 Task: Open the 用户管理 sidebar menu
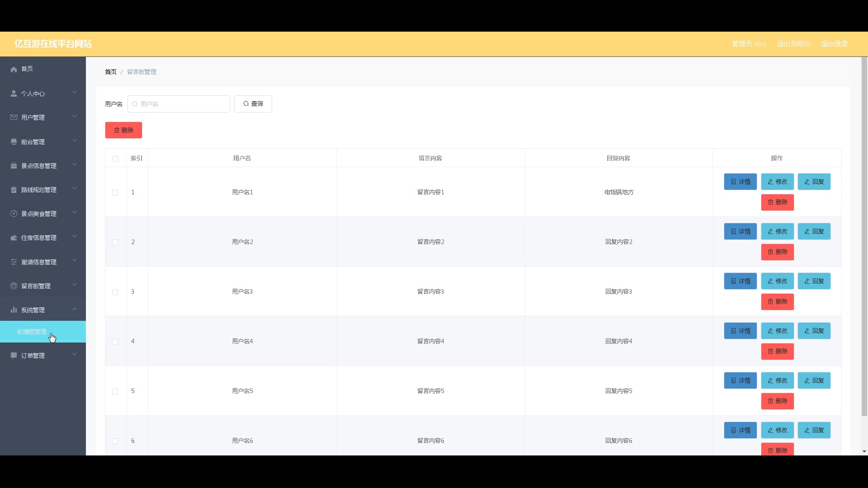click(43, 117)
